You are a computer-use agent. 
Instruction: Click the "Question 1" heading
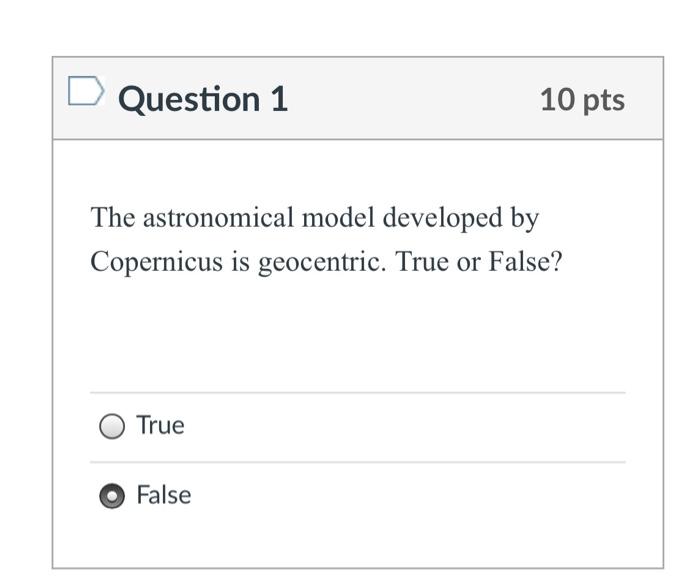(x=203, y=99)
